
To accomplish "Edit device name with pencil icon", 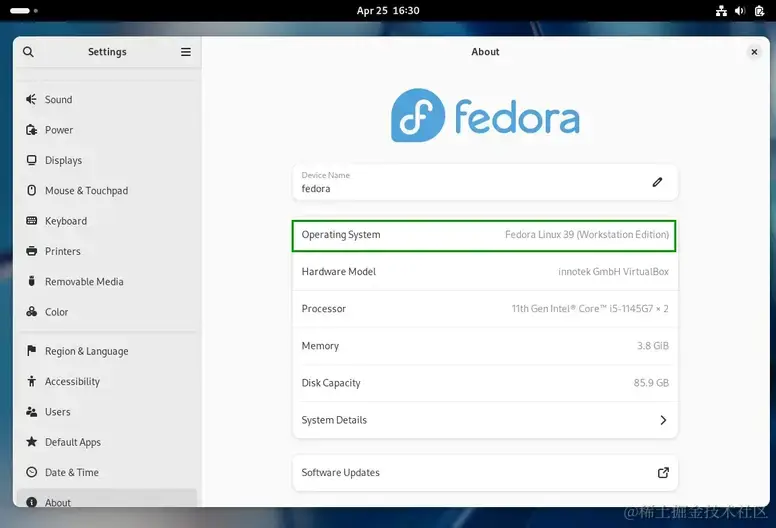I will click(x=657, y=182).
